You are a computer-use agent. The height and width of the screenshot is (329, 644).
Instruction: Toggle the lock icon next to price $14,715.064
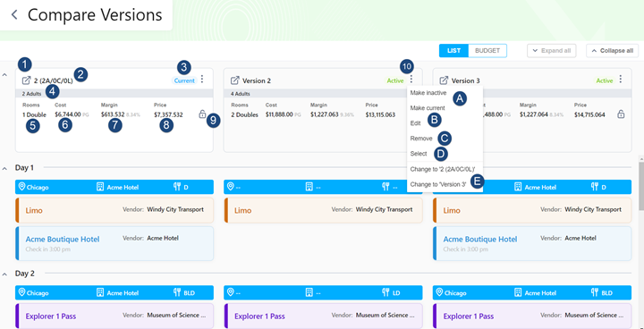coord(621,114)
